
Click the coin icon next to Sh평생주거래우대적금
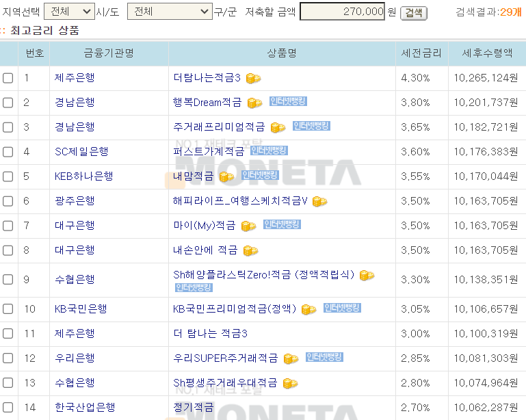coord(290,383)
